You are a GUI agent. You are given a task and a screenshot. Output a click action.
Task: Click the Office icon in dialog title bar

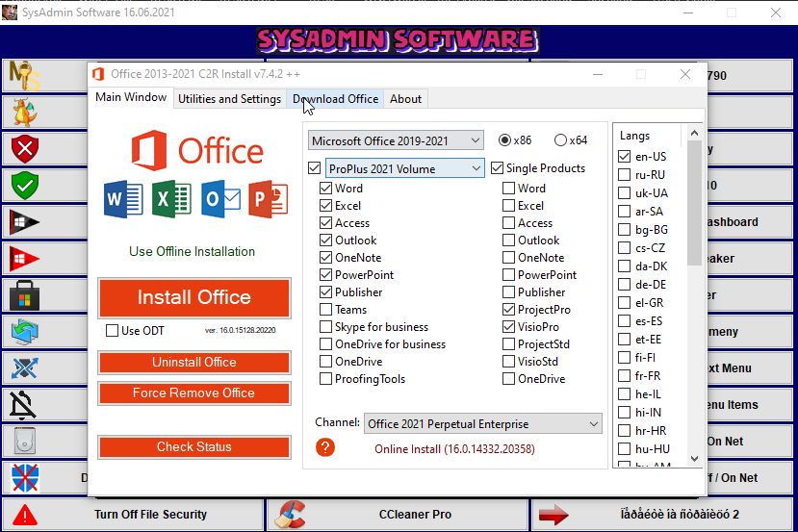click(98, 74)
